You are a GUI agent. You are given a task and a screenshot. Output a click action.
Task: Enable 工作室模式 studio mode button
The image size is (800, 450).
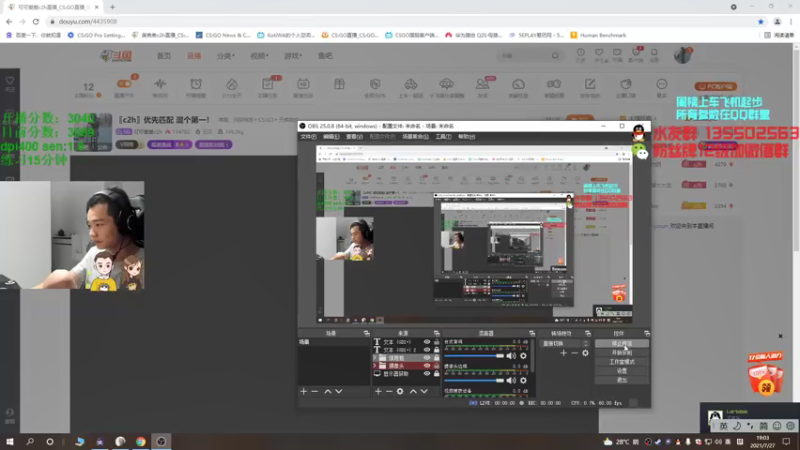[622, 362]
